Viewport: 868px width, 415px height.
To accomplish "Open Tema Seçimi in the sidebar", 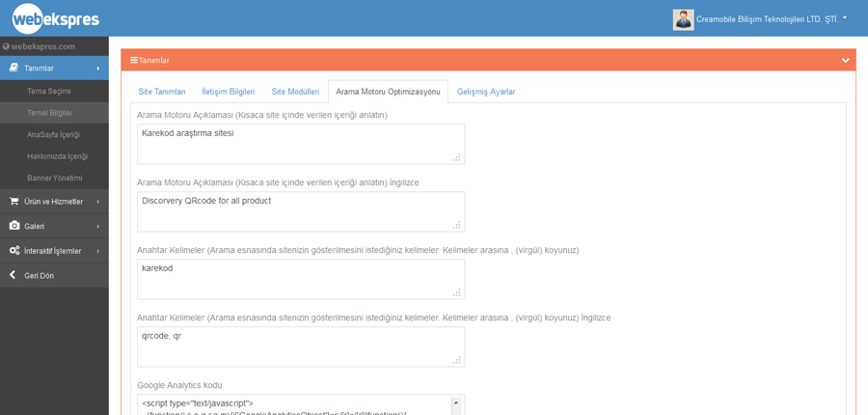I will click(48, 91).
